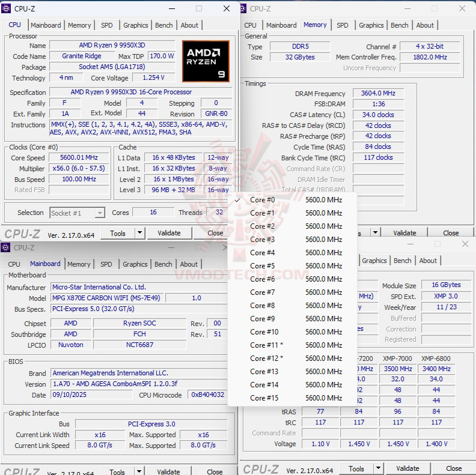
Task: Select Core #14 from core clock menu
Action: click(292, 384)
